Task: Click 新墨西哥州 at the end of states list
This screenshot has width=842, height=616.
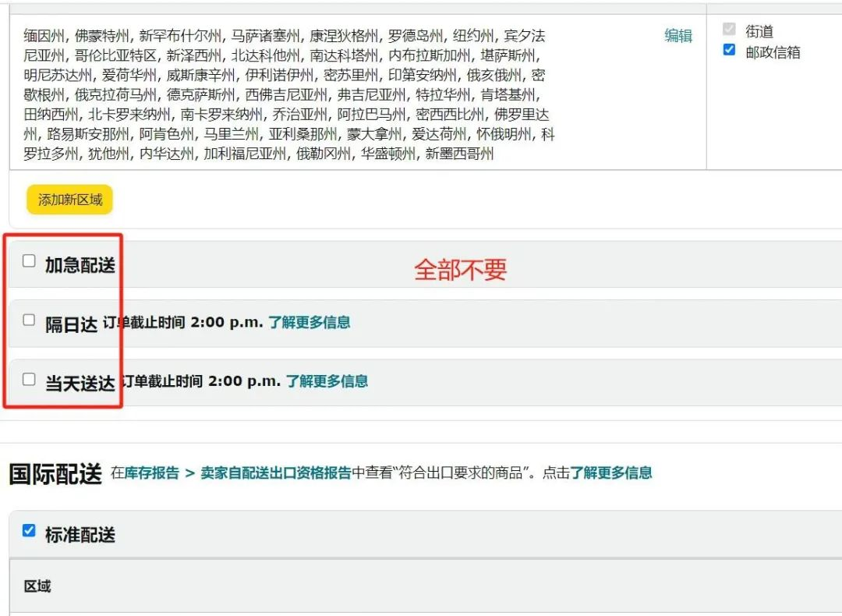Action: pos(460,154)
